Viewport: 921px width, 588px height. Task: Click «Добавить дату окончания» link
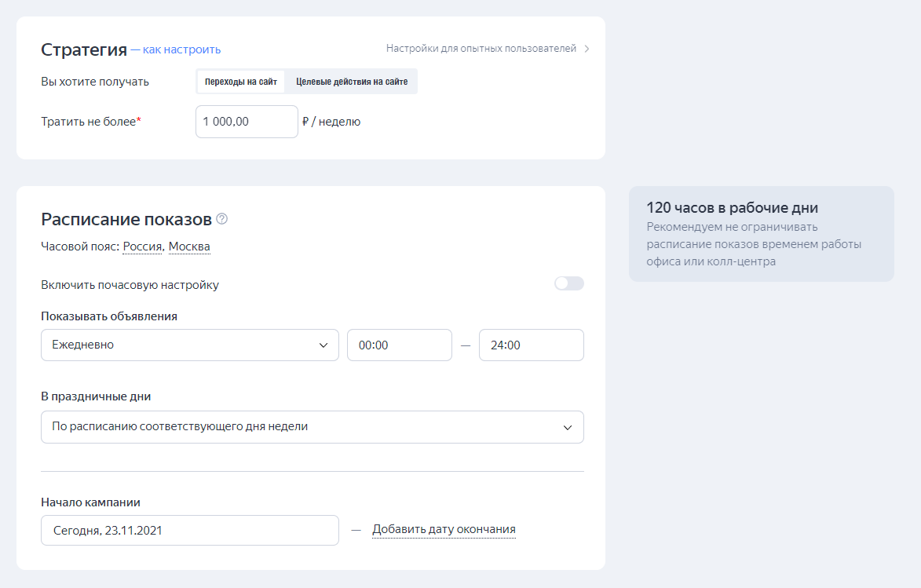click(x=444, y=529)
